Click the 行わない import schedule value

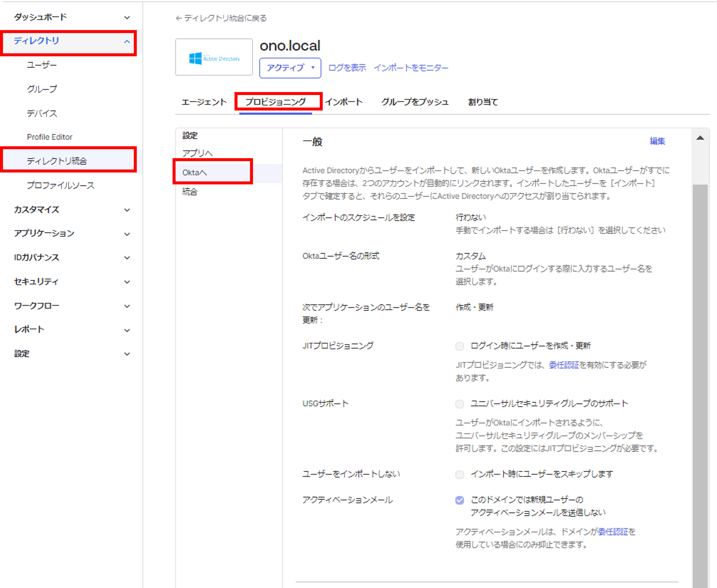[x=470, y=217]
